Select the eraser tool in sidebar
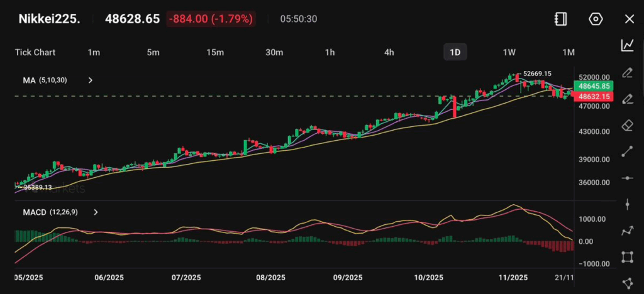Screen dimensions: 644x294 (x=627, y=125)
